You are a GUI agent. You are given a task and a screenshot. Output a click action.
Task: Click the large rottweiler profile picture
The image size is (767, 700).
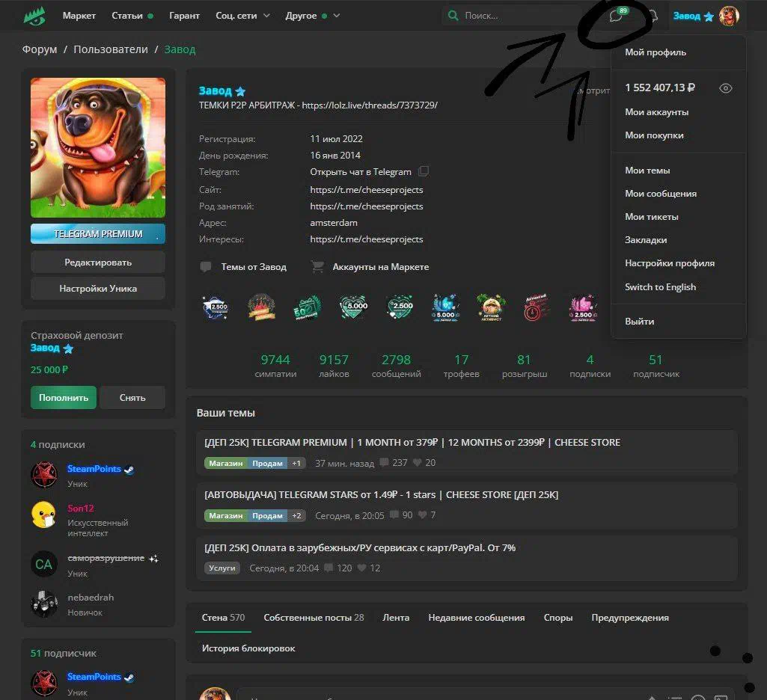(98, 147)
